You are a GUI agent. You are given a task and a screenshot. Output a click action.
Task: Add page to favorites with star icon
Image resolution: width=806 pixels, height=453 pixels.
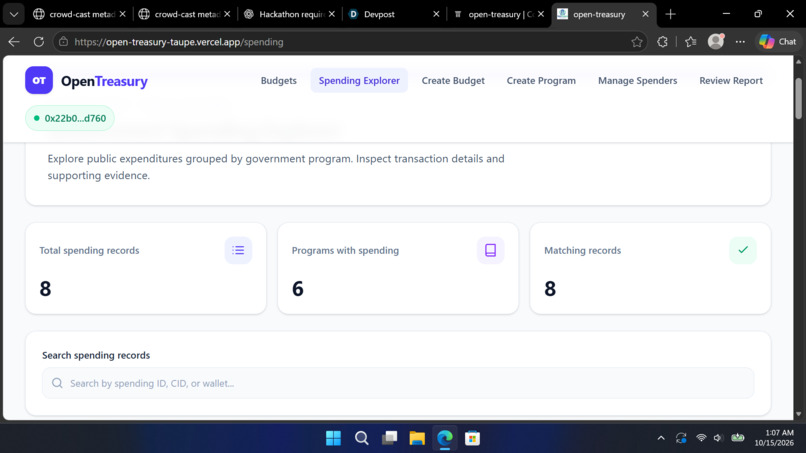click(x=637, y=42)
